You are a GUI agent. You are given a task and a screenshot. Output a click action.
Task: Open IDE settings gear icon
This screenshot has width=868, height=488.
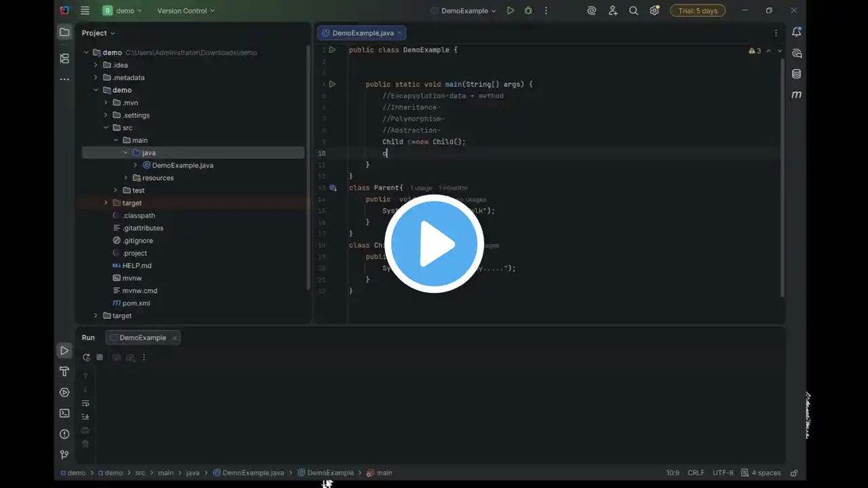[x=654, y=11]
